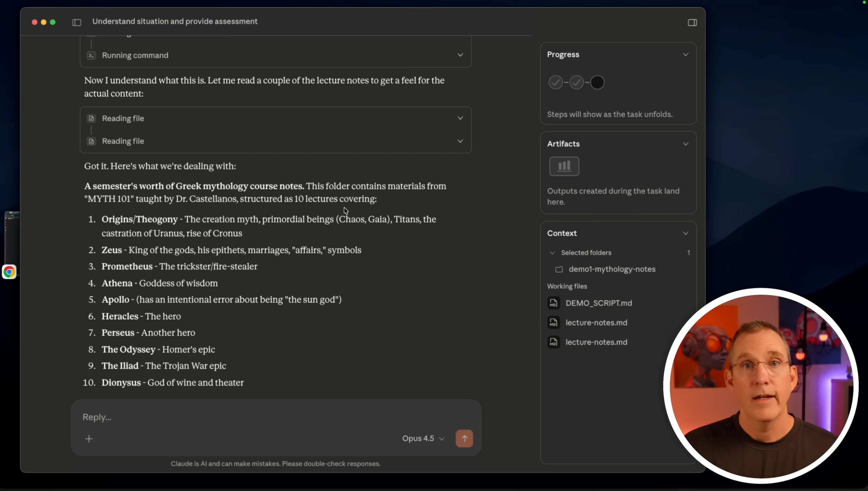Click the Running command terminal icon
The image size is (868, 491).
tap(91, 55)
